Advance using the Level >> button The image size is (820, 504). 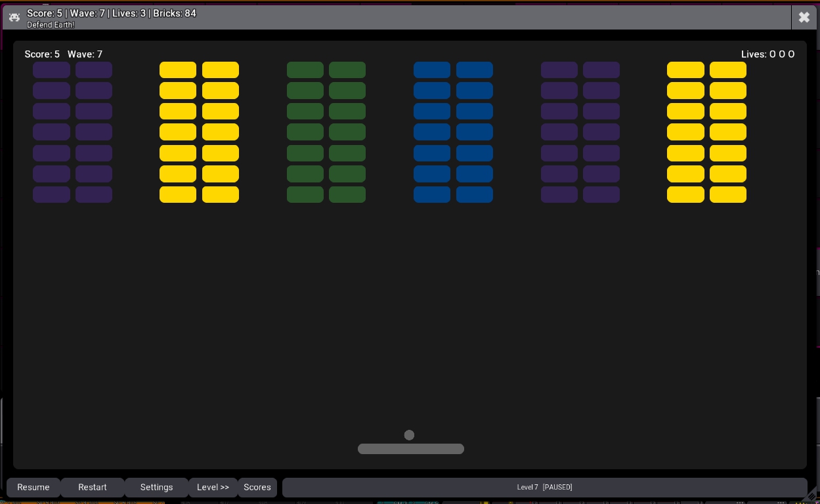coord(213,487)
